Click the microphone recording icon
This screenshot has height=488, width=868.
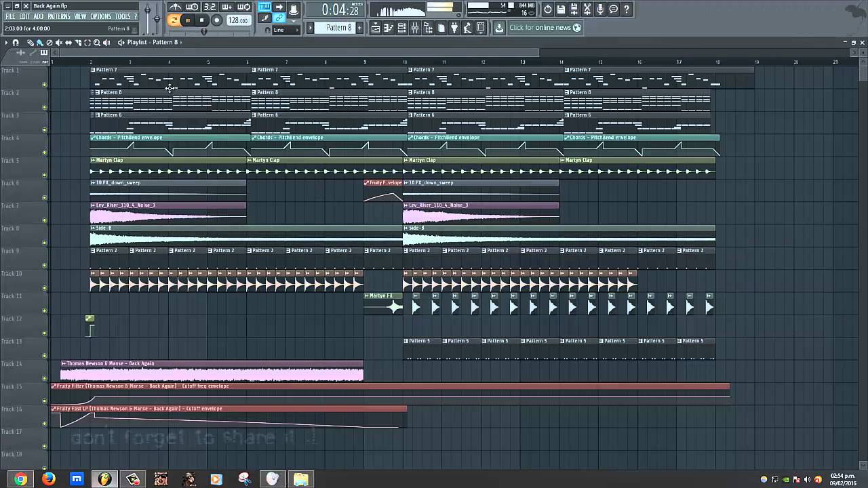tap(600, 9)
